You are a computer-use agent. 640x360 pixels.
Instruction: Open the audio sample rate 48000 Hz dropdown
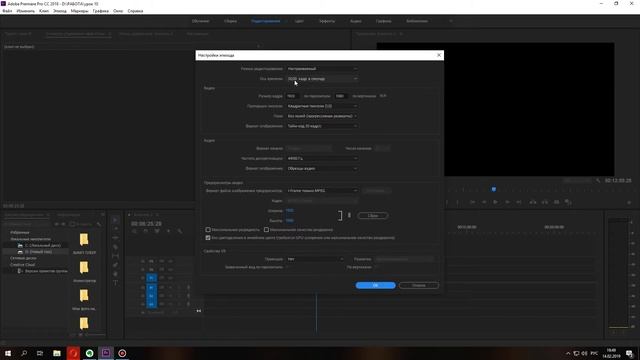tap(322, 158)
